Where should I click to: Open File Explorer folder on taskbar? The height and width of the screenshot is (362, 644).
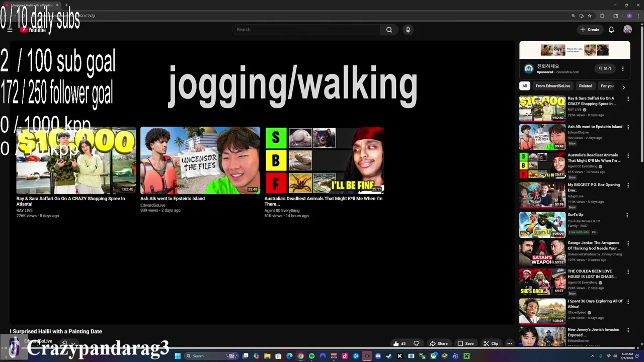(x=267, y=356)
